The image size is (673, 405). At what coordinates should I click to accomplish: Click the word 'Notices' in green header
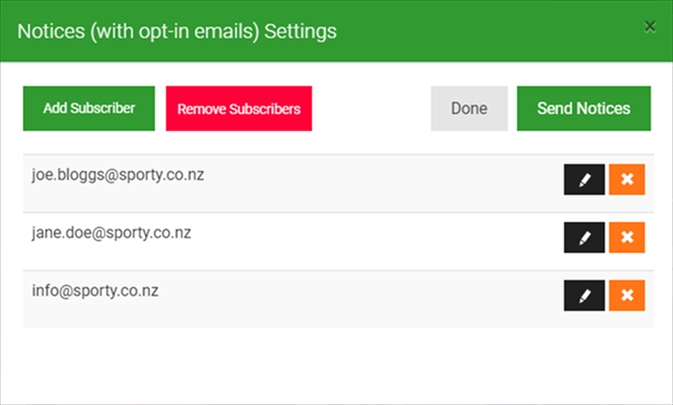click(51, 31)
